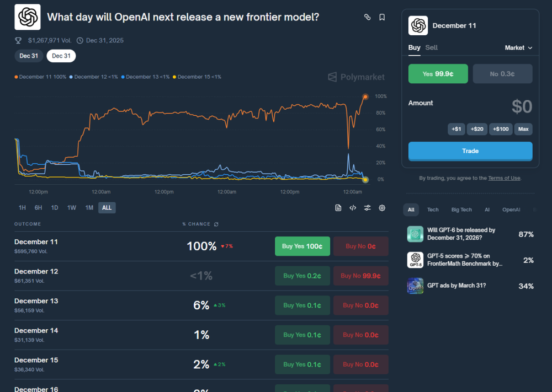Screen dimensions: 552x392
Task: Copy the market link via the chain icon
Action: point(367,17)
